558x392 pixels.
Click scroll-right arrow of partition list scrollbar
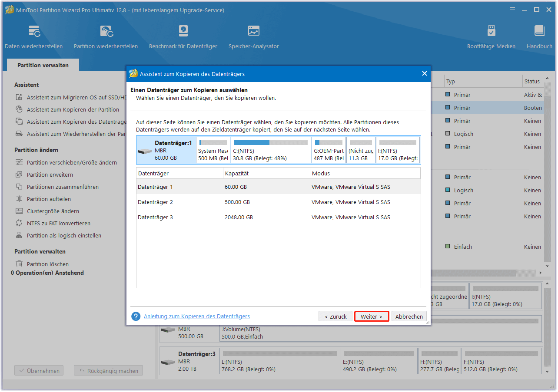541,273
